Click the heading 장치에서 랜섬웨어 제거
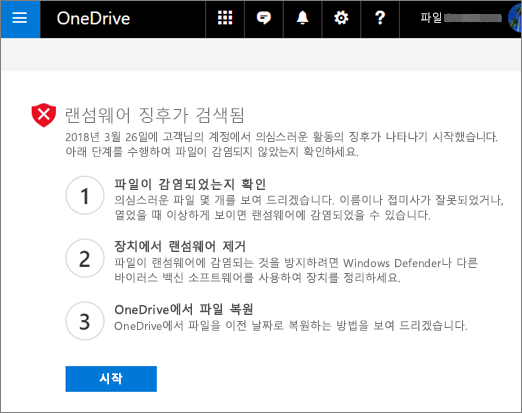Viewport: 522px width, 413px height. (180, 247)
